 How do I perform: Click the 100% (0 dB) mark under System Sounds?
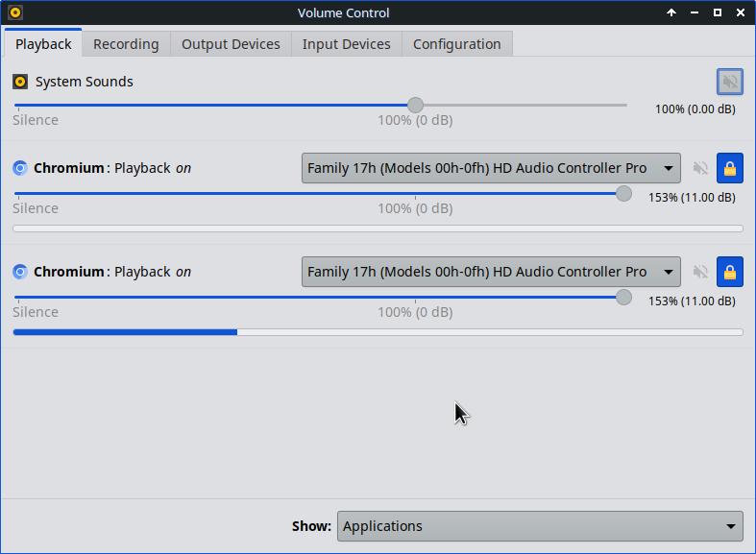tap(415, 120)
